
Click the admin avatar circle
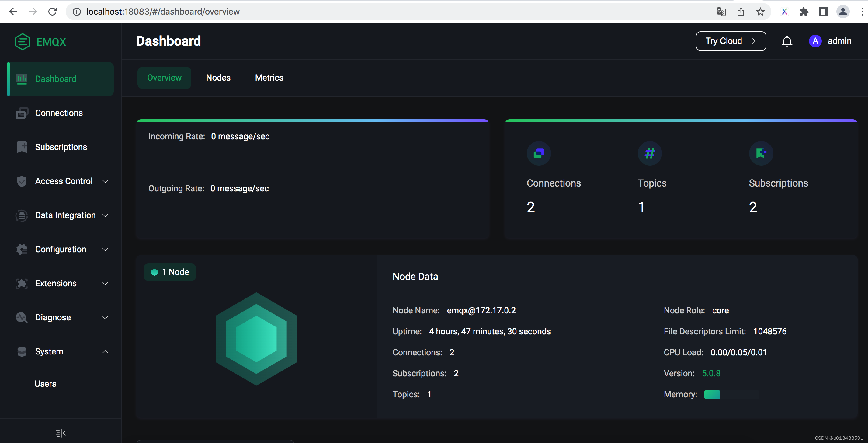(815, 41)
